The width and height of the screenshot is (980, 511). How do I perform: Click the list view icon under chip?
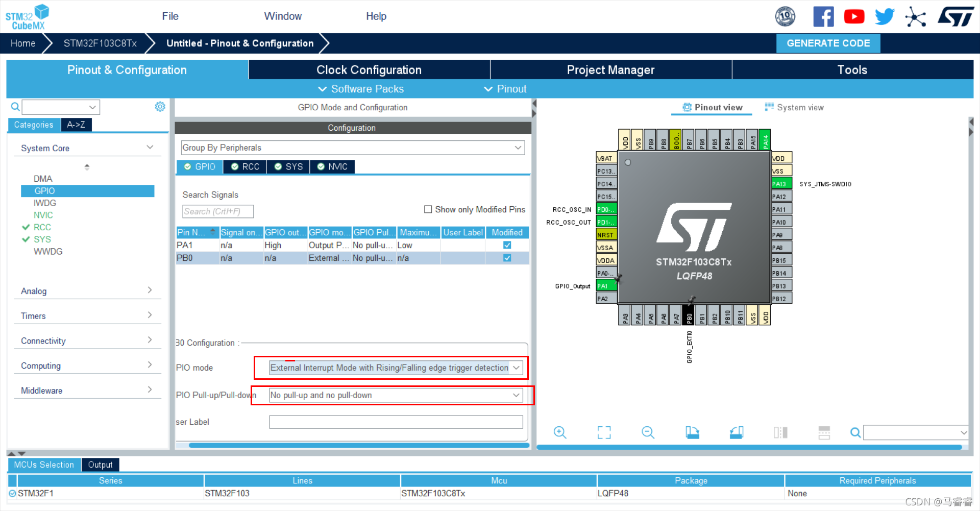(824, 432)
